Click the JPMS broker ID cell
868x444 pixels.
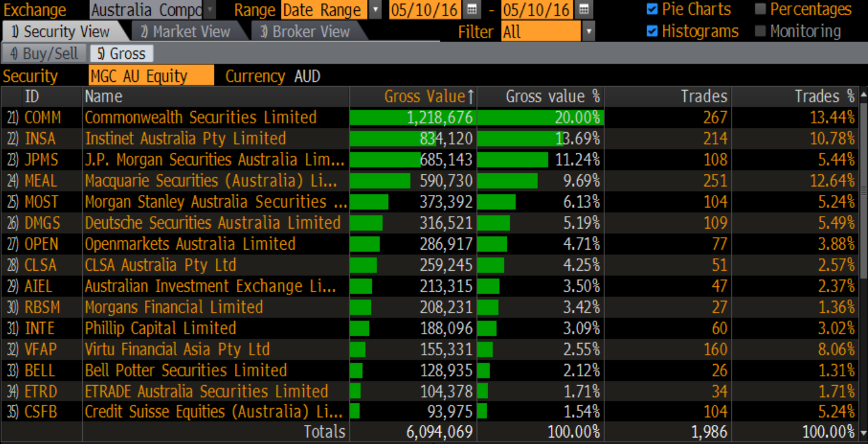pyautogui.click(x=41, y=160)
